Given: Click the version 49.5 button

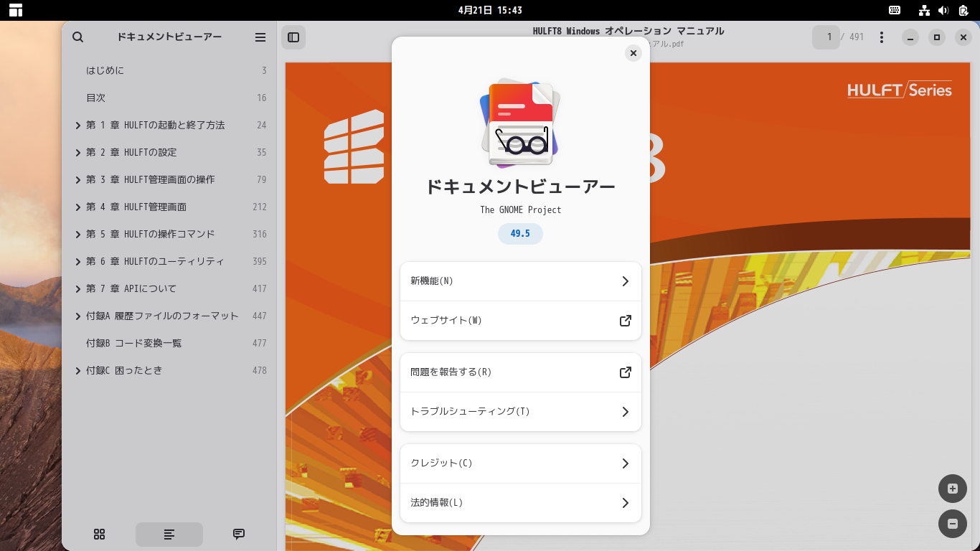Looking at the screenshot, I should 520,234.
